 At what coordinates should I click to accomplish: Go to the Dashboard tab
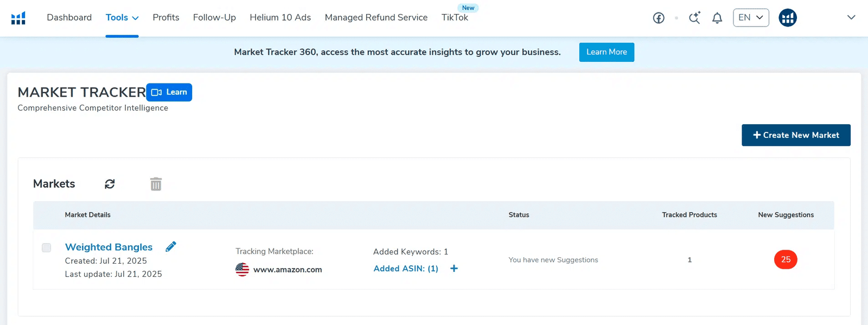tap(69, 17)
